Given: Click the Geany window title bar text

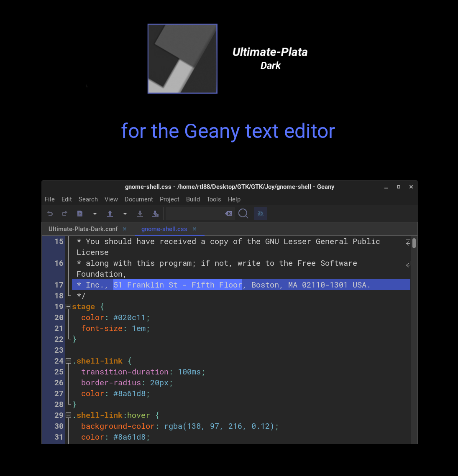Looking at the screenshot, I should pyautogui.click(x=230, y=187).
